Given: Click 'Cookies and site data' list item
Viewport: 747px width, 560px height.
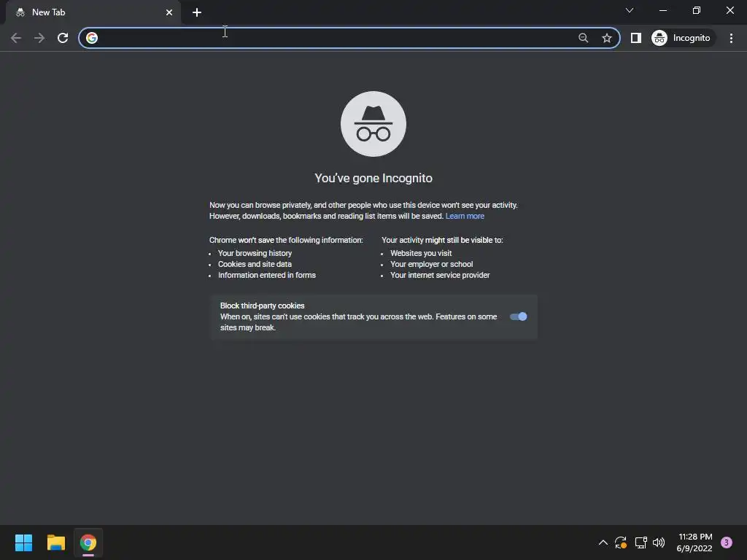Looking at the screenshot, I should point(255,264).
